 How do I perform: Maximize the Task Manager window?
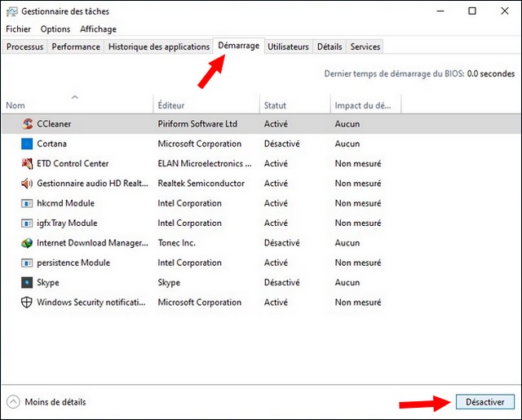pos(472,11)
